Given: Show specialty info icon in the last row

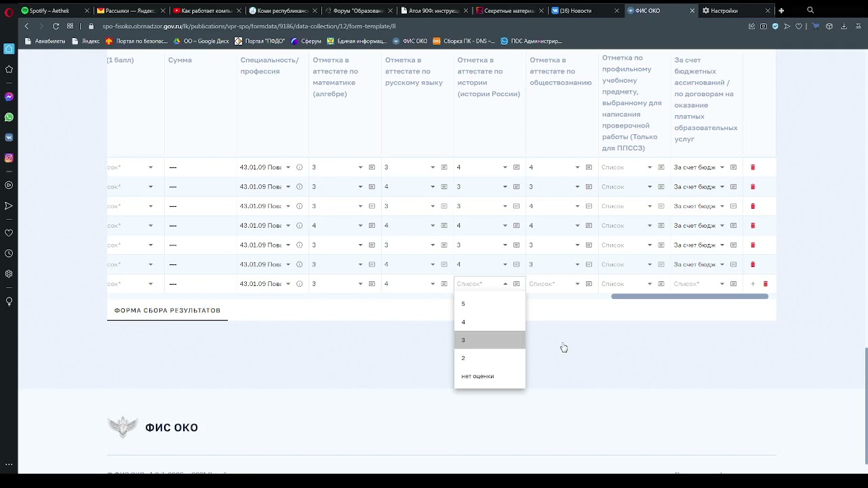Looking at the screenshot, I should click(x=299, y=284).
